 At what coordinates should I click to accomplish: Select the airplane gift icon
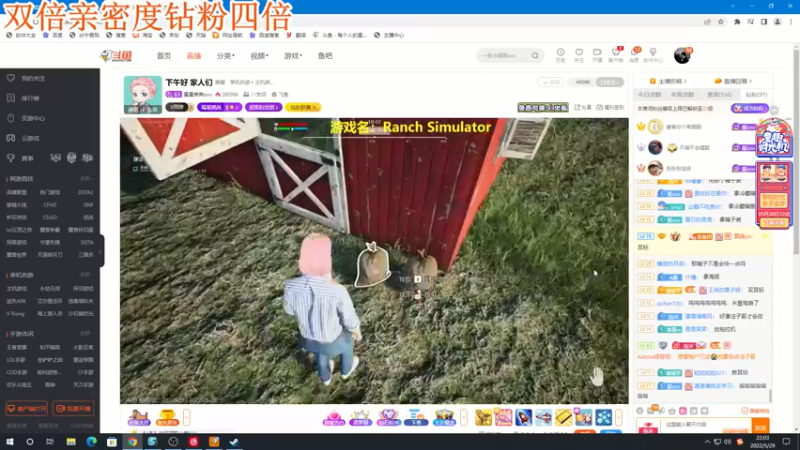tap(543, 417)
